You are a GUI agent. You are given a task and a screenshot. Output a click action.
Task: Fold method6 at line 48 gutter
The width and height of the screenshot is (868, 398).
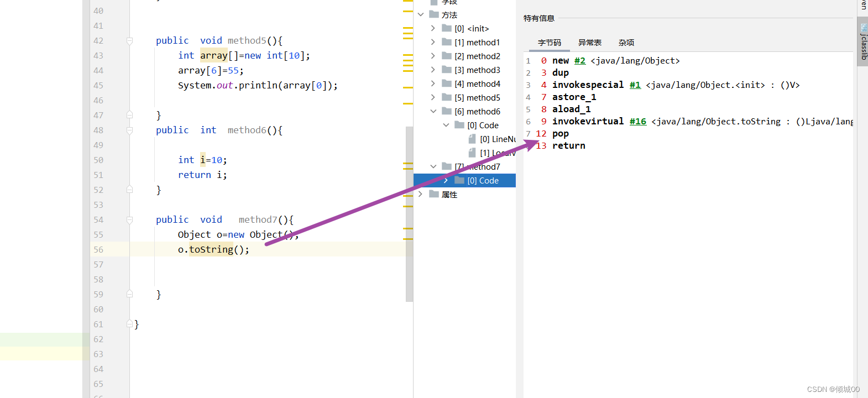coord(129,130)
